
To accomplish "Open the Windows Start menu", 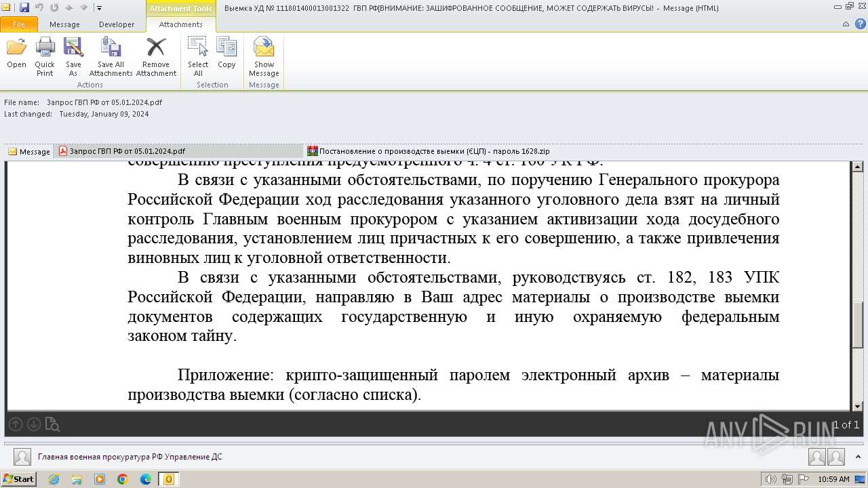I will [x=19, y=479].
